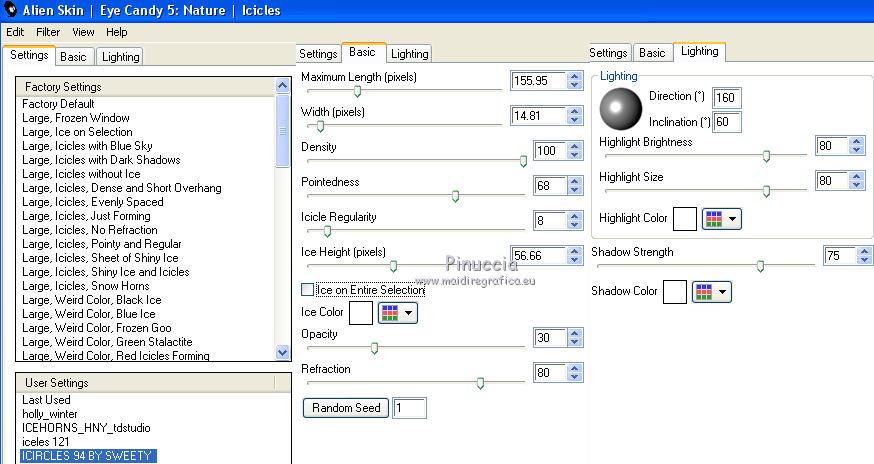Decrease Width with the down arrow

(575, 120)
